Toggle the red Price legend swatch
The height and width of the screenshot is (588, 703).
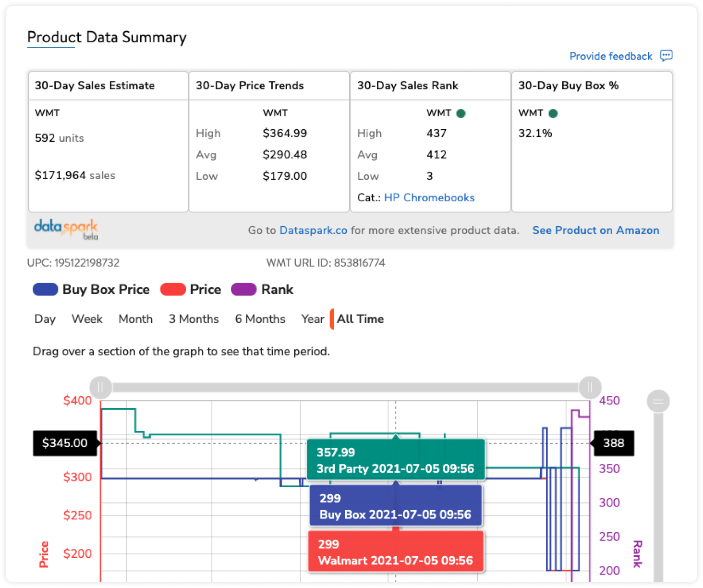click(173, 289)
